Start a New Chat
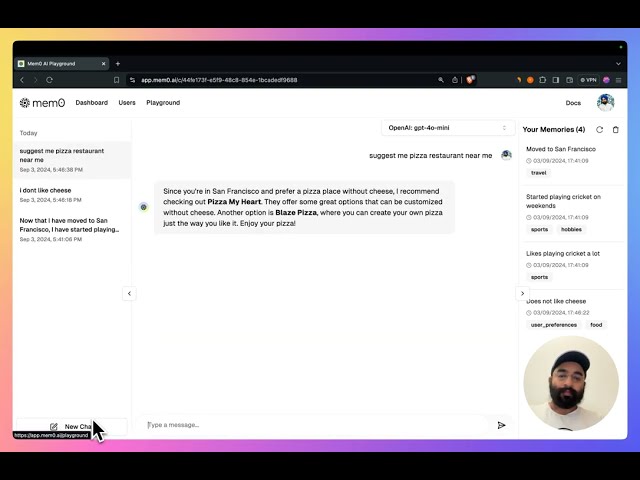This screenshot has height=480, width=640. (72, 427)
